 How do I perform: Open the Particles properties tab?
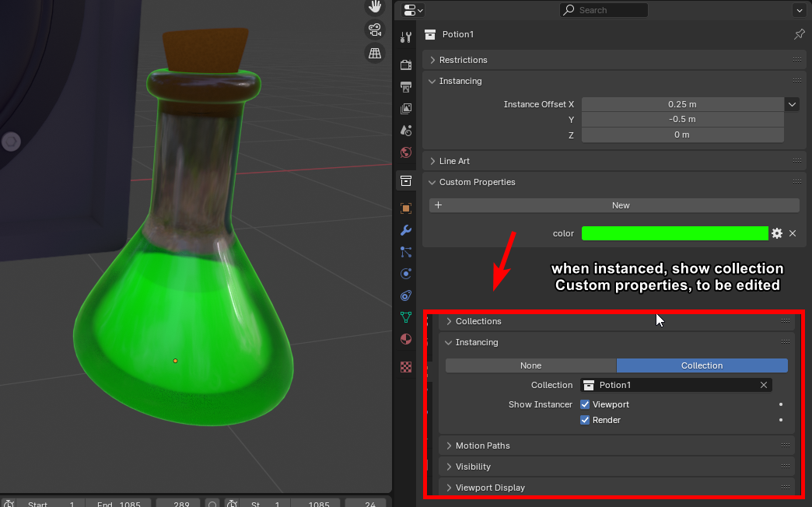click(406, 252)
